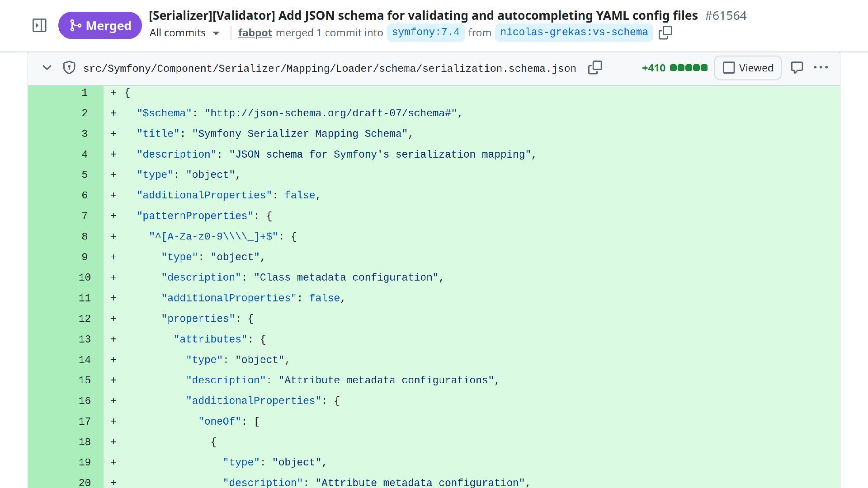Click the nicolas-grekas:vs-schema head branch label
The image size is (868, 488).
574,33
